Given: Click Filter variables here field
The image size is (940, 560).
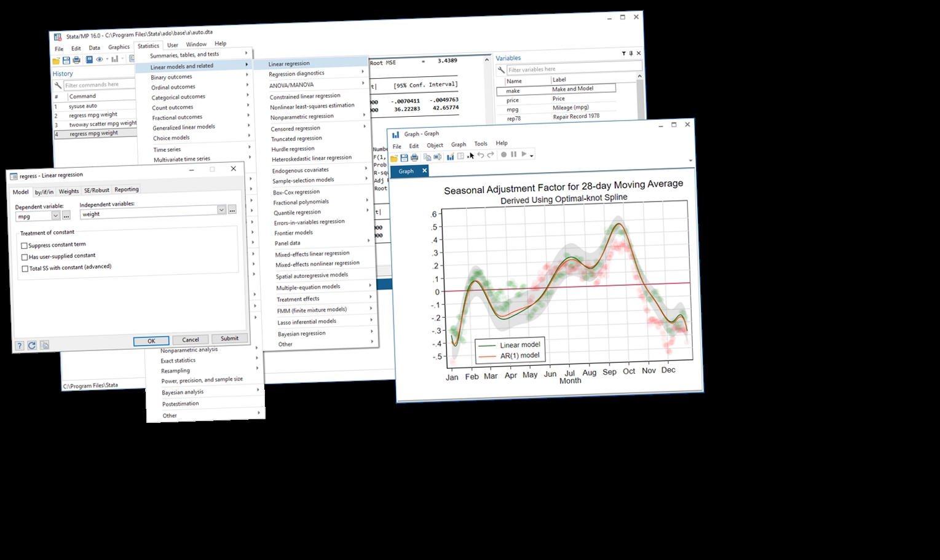Looking at the screenshot, I should 574,68.
